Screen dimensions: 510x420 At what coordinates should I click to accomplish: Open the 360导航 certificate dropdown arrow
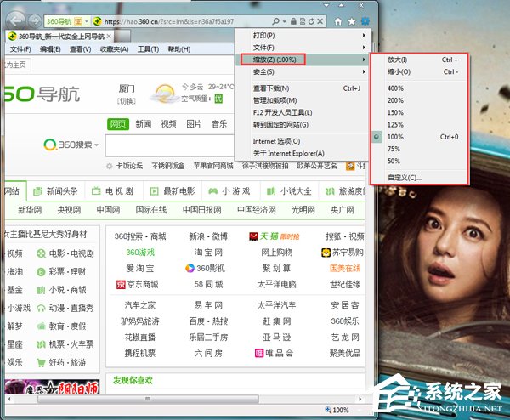87,22
